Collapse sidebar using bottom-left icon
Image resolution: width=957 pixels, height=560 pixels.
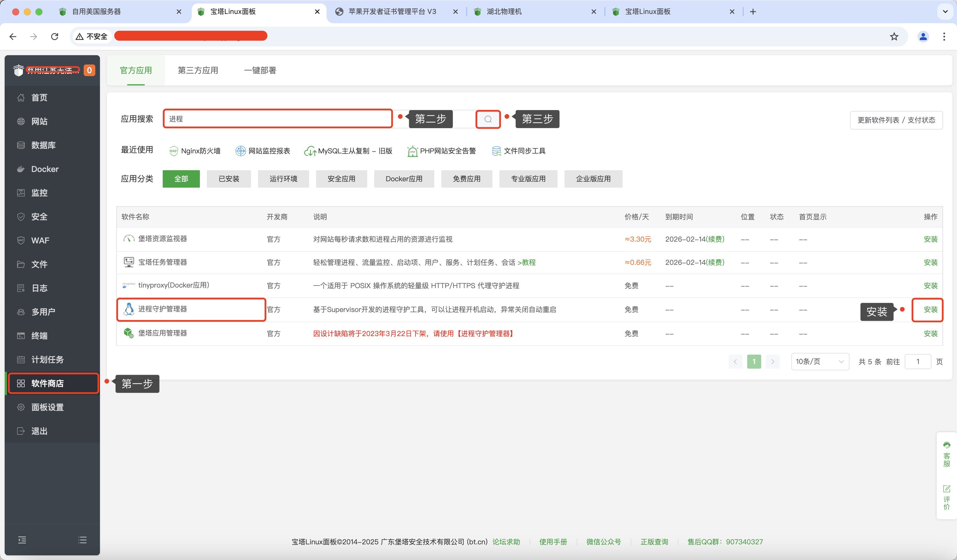pyautogui.click(x=22, y=540)
